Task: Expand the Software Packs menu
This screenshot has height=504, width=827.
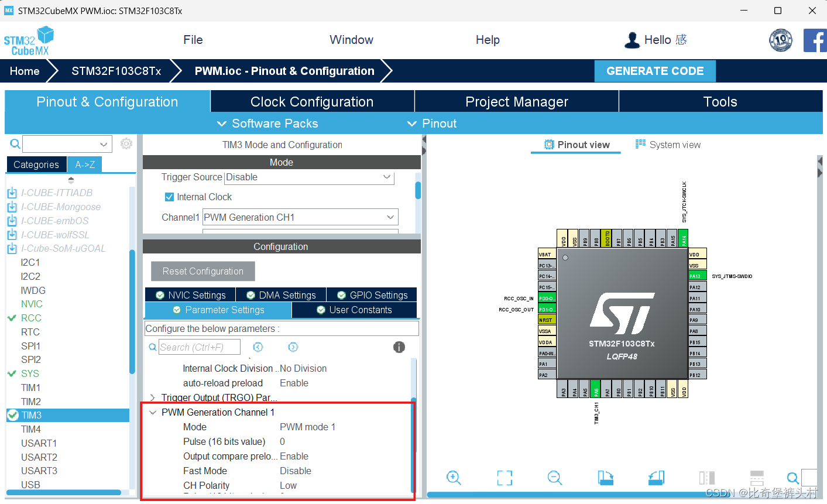Action: 267,124
